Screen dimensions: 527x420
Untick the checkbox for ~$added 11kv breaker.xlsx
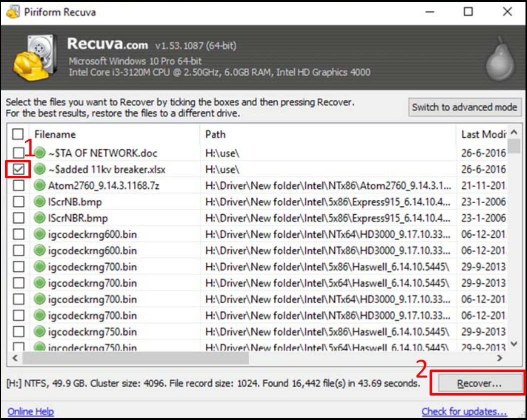[18, 169]
